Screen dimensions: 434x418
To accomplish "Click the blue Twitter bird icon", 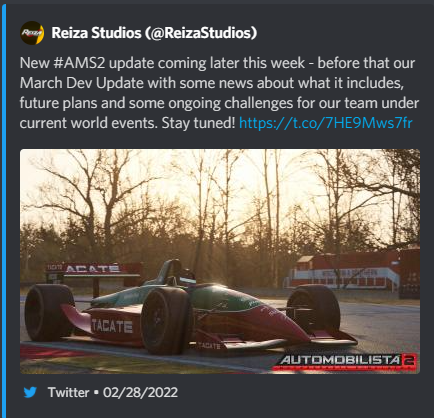I will click(30, 392).
